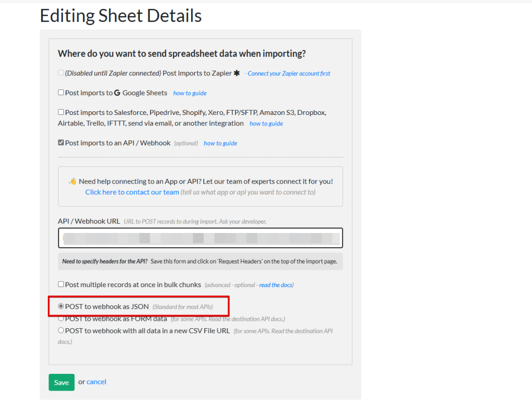The image size is (532, 415).
Task: Click the Google 'G' logo icon
Action: point(117,93)
